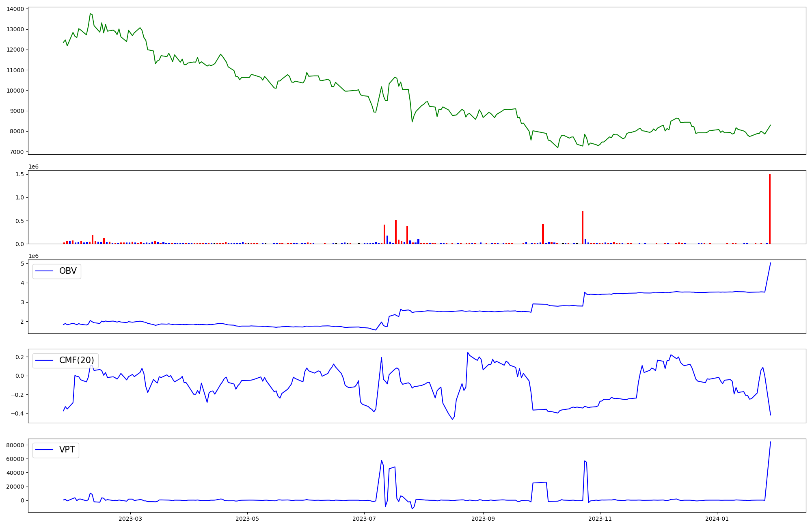
Task: Click the 2023-11 x-axis date label
Action: pyautogui.click(x=600, y=519)
